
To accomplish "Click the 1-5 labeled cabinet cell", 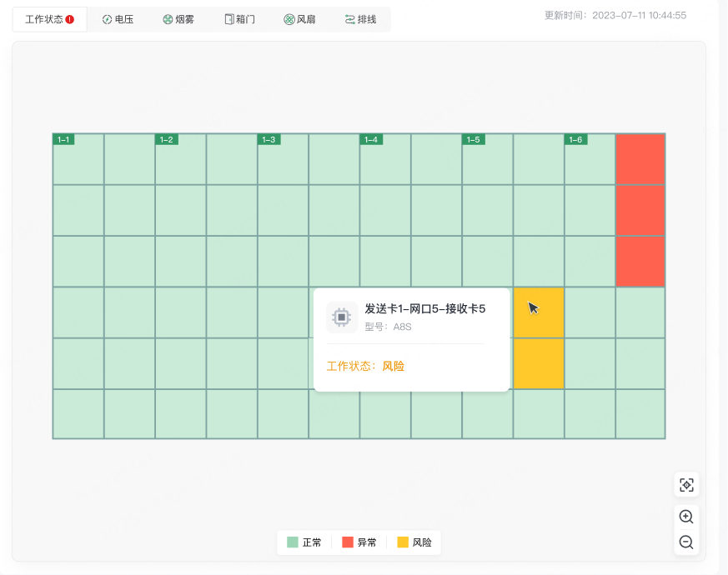I will tap(488, 159).
